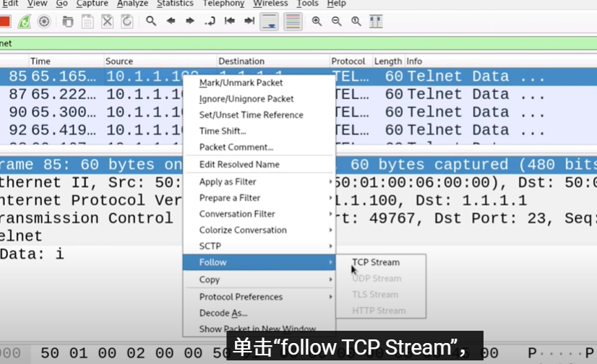The height and width of the screenshot is (364, 597).
Task: Expand the Copy submenu
Action: coord(210,279)
